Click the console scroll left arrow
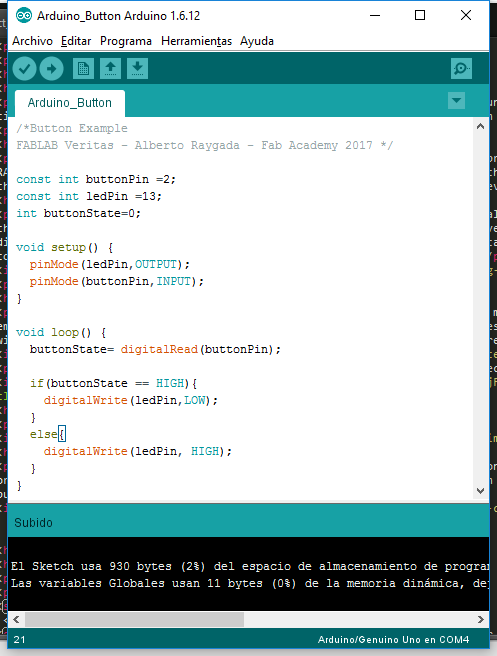The image size is (497, 656). 16,619
